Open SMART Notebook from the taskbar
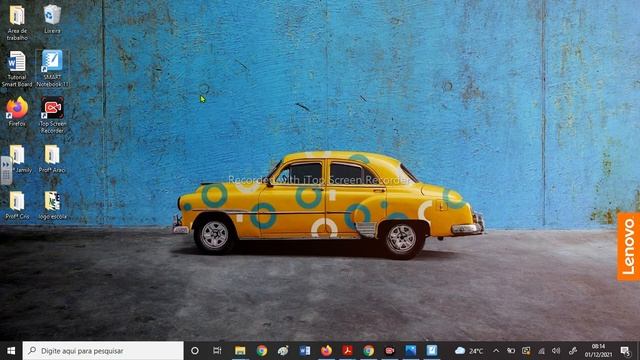Viewport: 640px width, 360px height. tap(432, 351)
